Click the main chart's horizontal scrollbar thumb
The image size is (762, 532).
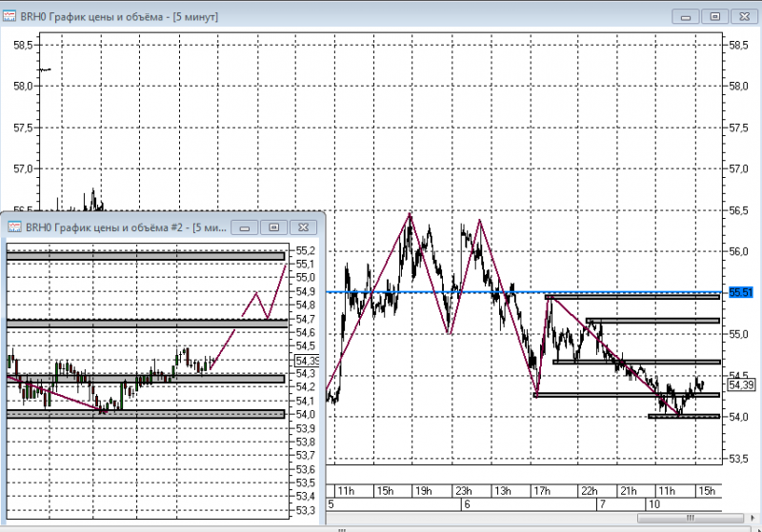[x=690, y=518]
